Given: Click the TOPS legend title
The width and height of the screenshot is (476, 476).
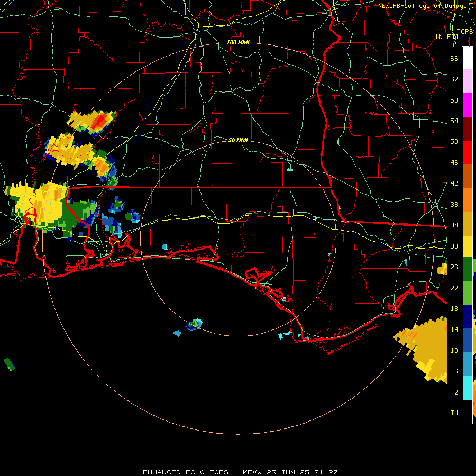Looking at the screenshot, I should 465,32.
